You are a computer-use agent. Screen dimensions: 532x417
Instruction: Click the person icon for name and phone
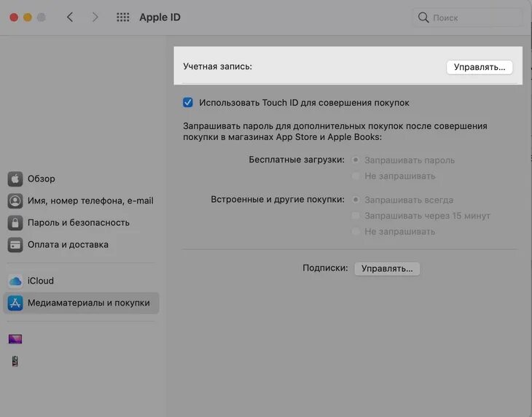pos(15,201)
